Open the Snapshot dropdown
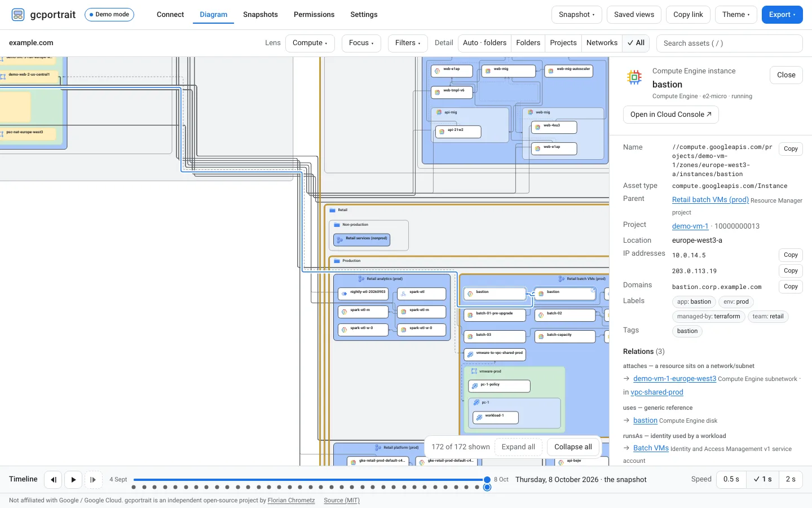 (577, 15)
